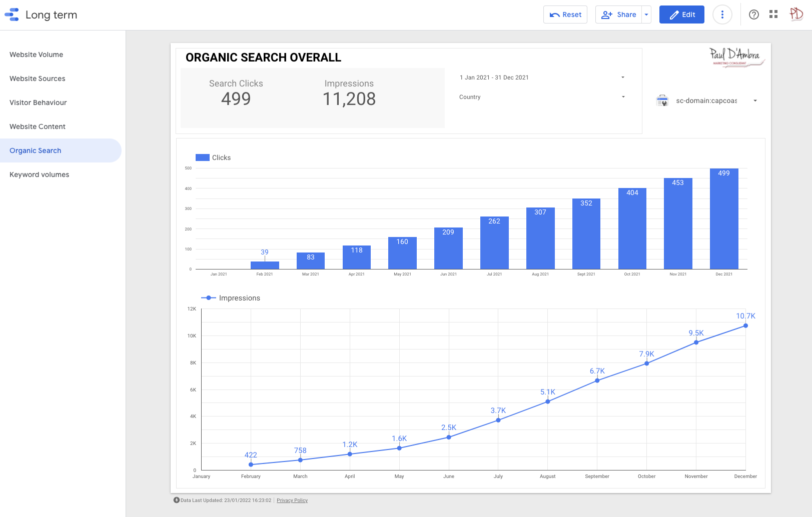Click the Share button

(619, 14)
